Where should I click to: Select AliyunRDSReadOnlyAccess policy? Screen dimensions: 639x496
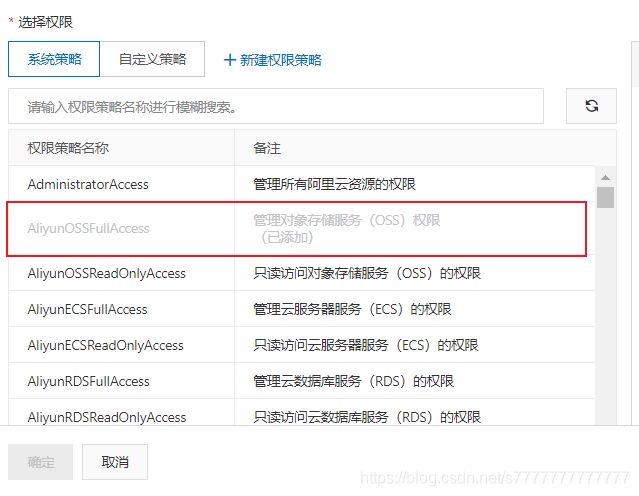click(107, 417)
